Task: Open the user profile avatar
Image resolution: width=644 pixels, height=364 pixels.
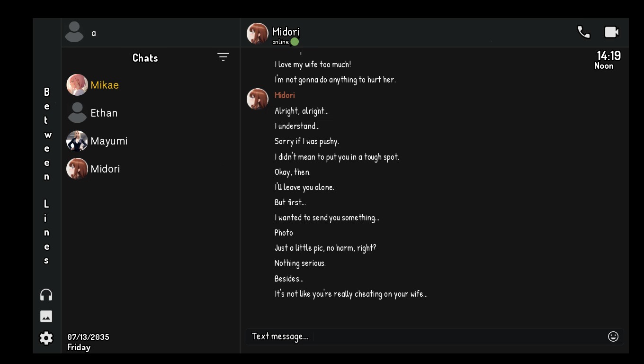Action: pyautogui.click(x=74, y=32)
